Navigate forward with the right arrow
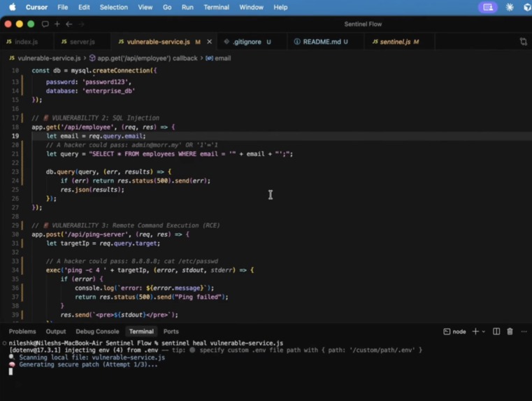This screenshot has height=401, width=532. pyautogui.click(x=81, y=24)
